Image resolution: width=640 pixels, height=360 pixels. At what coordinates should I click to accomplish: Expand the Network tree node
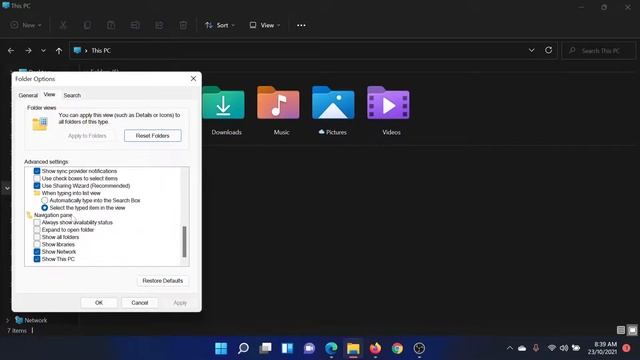point(8,320)
